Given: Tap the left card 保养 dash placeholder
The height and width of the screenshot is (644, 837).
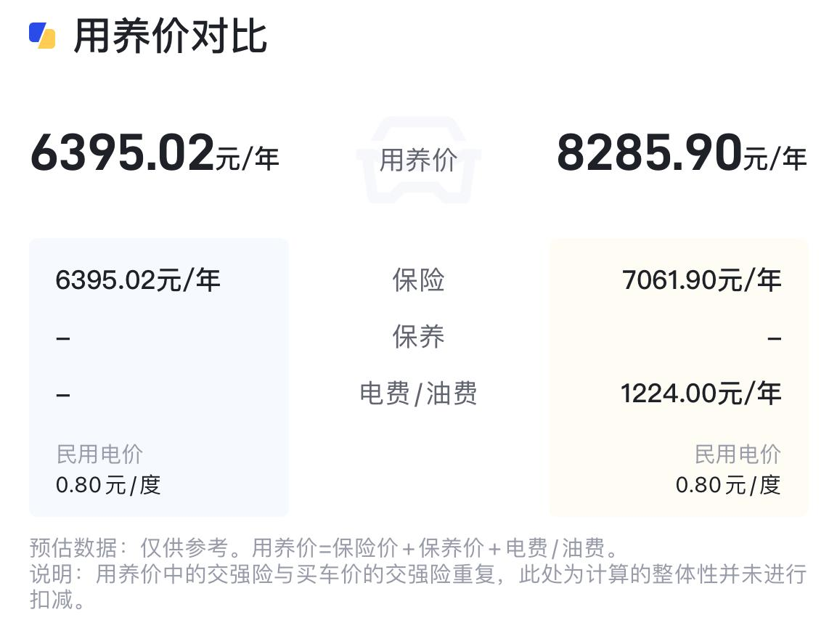Looking at the screenshot, I should (63, 338).
